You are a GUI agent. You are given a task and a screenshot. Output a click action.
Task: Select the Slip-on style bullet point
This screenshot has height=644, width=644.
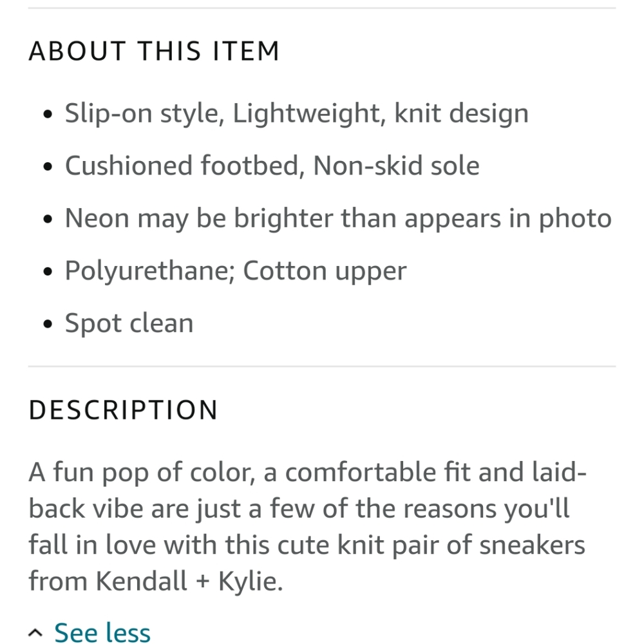point(296,113)
